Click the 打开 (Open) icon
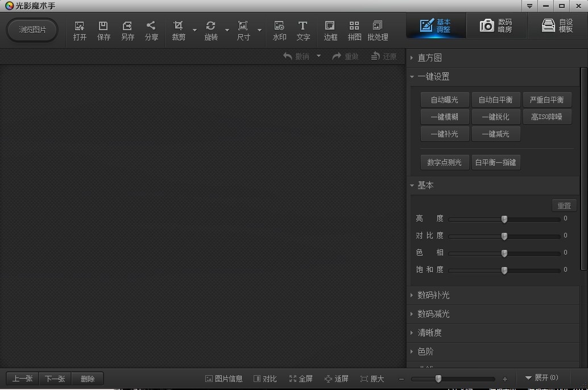Viewport: 588px width, 390px height. click(x=80, y=30)
